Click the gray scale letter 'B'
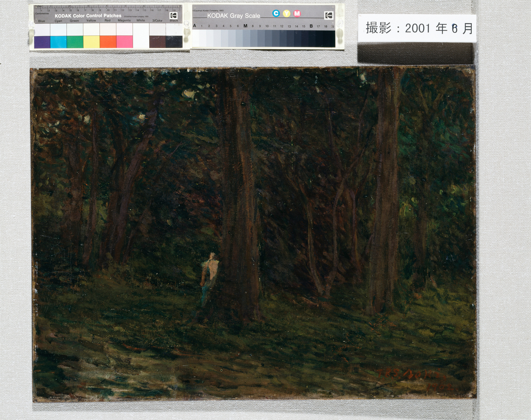Viewport: 531px width, 420px height. coord(311,26)
